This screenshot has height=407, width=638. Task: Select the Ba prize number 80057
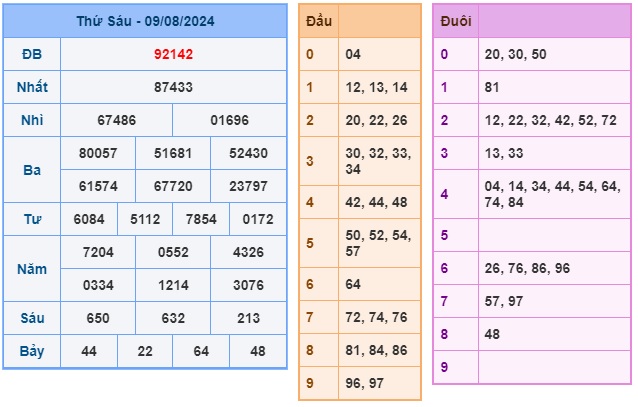(98, 153)
